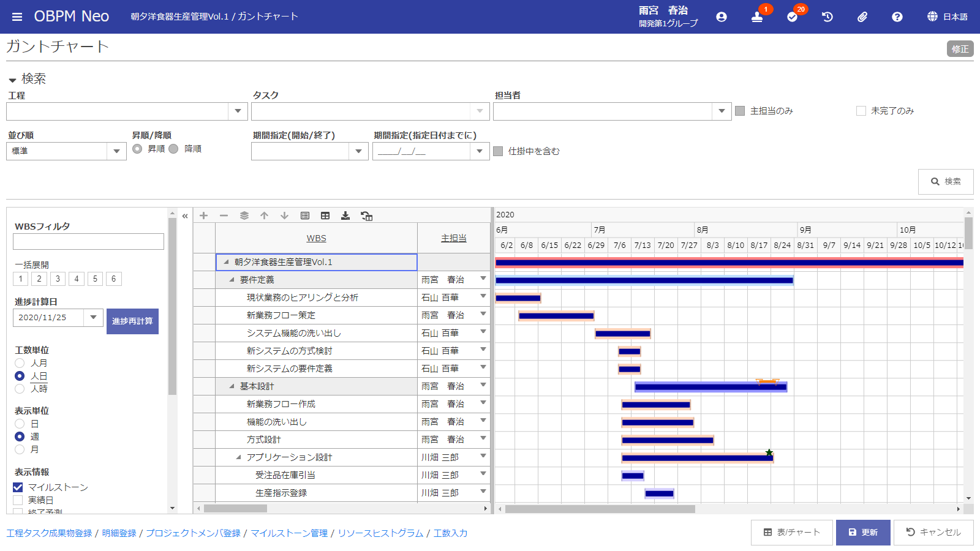Check the 実績日 checkbox
The width and height of the screenshot is (980, 551).
point(18,500)
